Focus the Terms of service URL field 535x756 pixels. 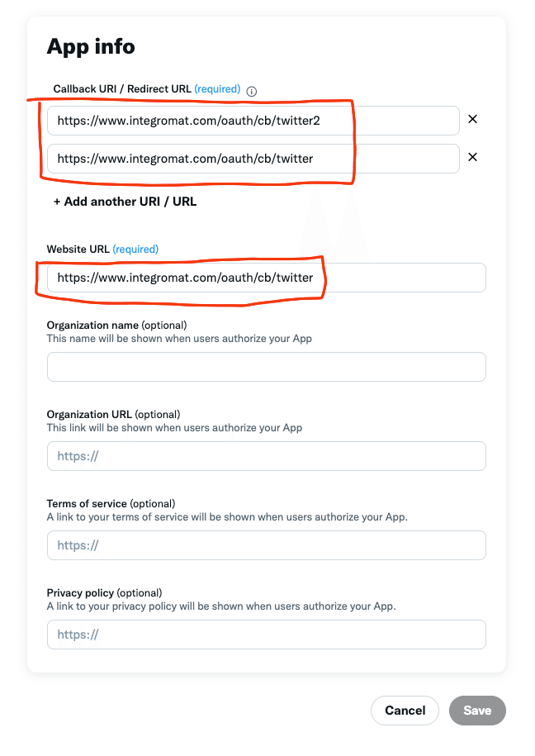[x=266, y=545]
